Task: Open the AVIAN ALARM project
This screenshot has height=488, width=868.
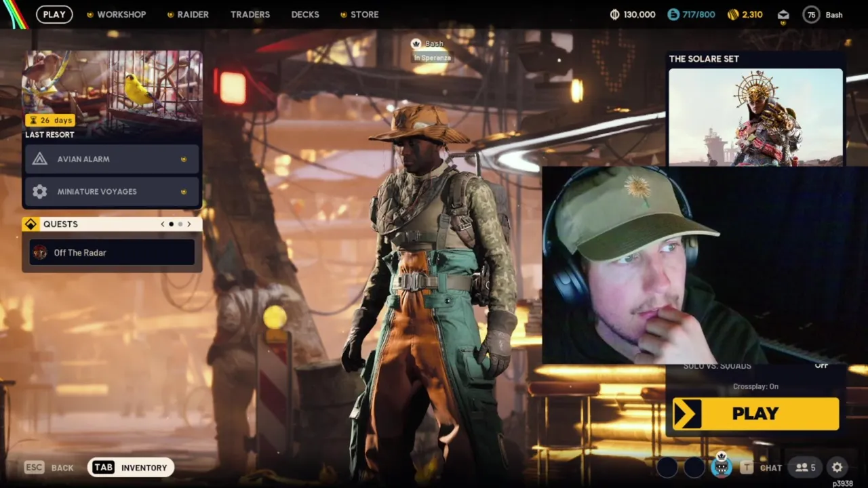Action: pyautogui.click(x=112, y=159)
